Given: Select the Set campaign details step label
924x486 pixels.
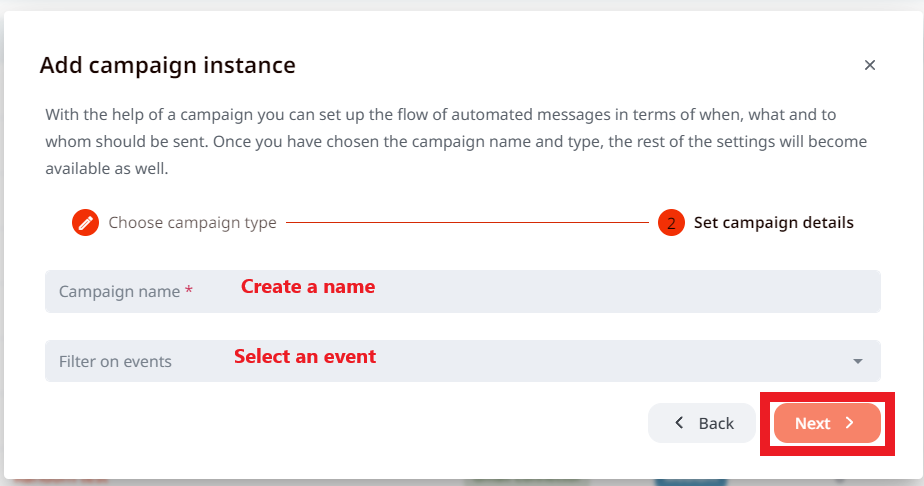Looking at the screenshot, I should click(773, 222).
